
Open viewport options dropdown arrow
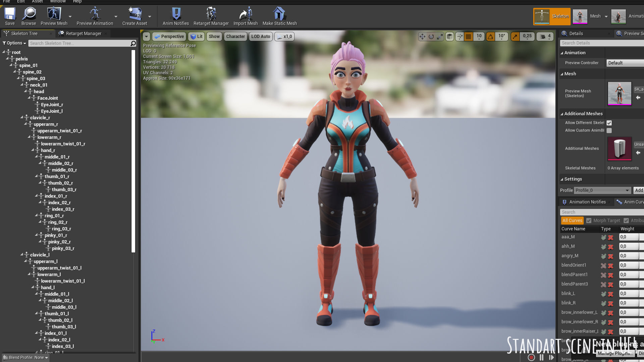(146, 36)
